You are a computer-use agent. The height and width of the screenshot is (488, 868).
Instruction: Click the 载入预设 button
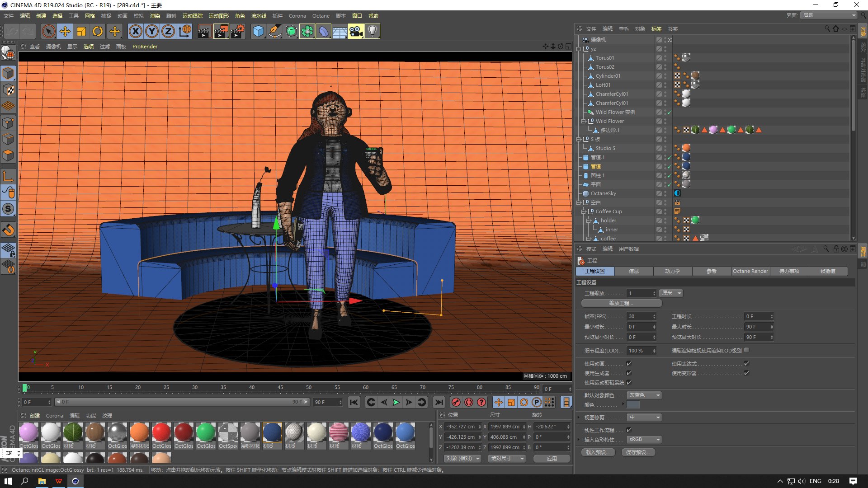[x=598, y=452]
